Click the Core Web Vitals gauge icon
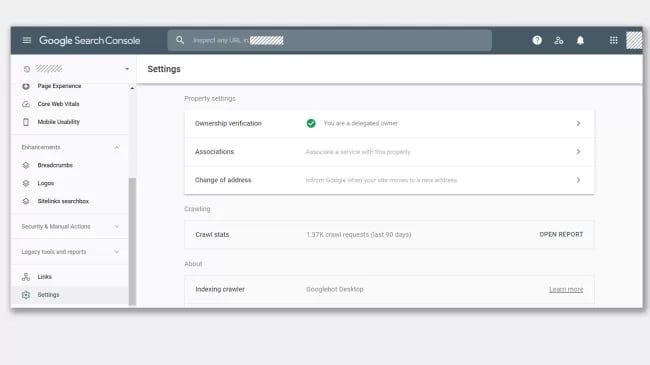 [26, 104]
